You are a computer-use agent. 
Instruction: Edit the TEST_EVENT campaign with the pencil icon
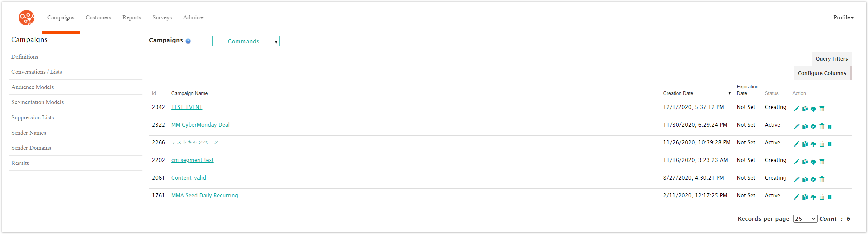click(x=797, y=108)
